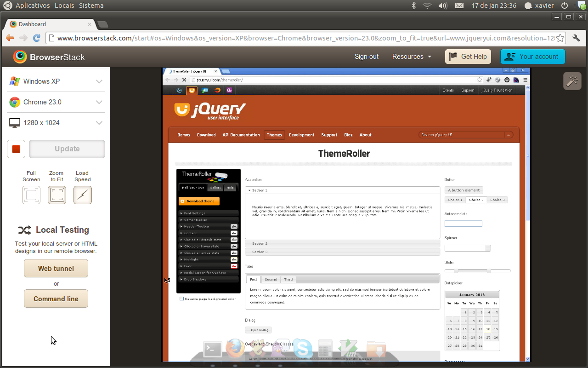Open the Aplicativos menu
Viewport: 588px width, 368px height.
pos(32,6)
